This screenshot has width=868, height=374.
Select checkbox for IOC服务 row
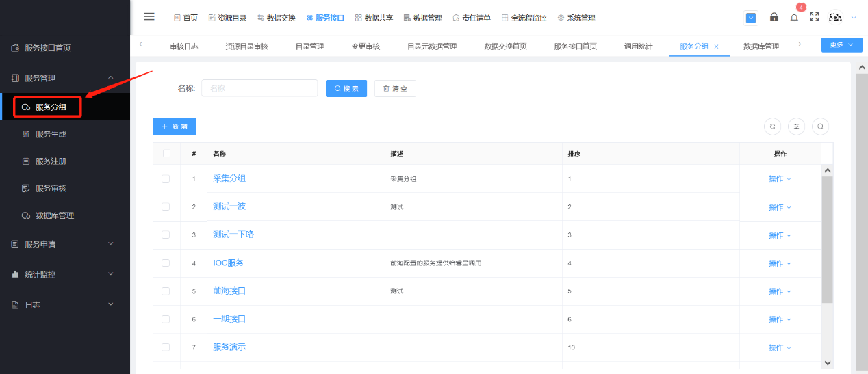tap(166, 263)
